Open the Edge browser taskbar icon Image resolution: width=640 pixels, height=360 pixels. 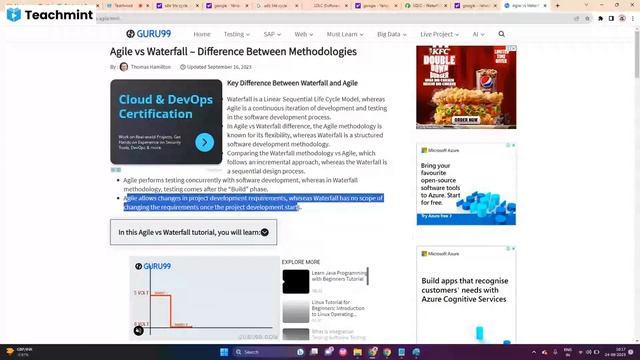[416, 352]
